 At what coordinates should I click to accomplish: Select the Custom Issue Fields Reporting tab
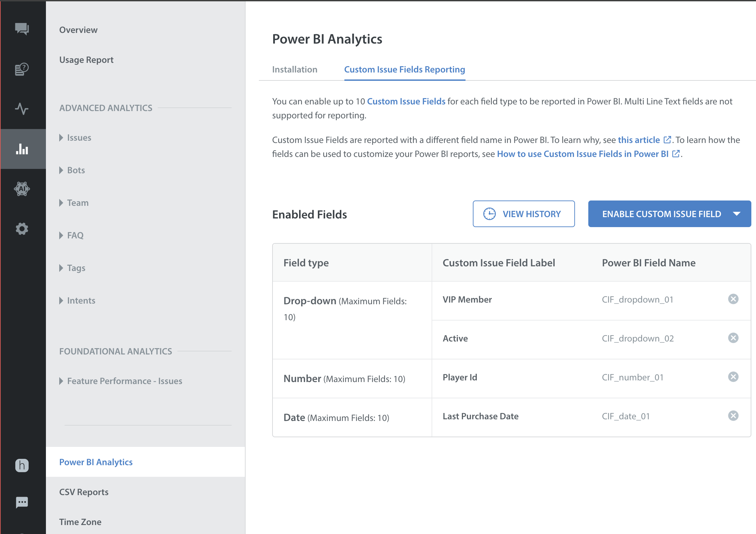coord(405,69)
